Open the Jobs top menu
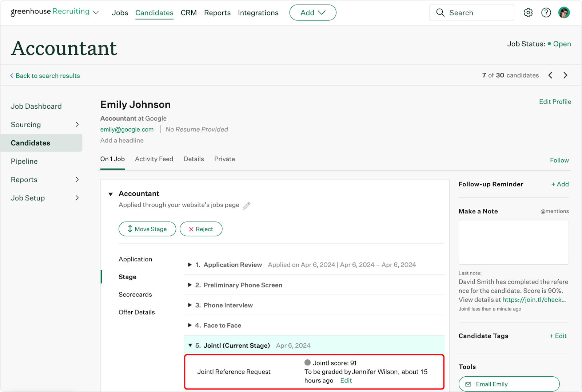The image size is (582, 392). pyautogui.click(x=120, y=13)
